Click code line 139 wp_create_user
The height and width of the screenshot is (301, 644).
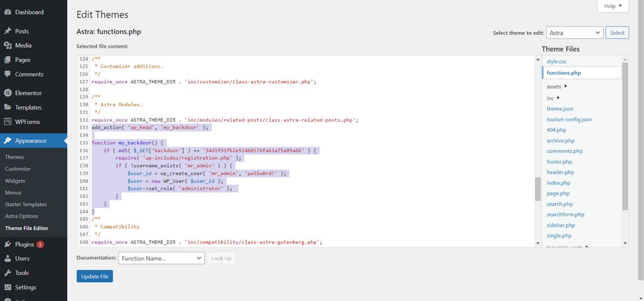coord(207,173)
